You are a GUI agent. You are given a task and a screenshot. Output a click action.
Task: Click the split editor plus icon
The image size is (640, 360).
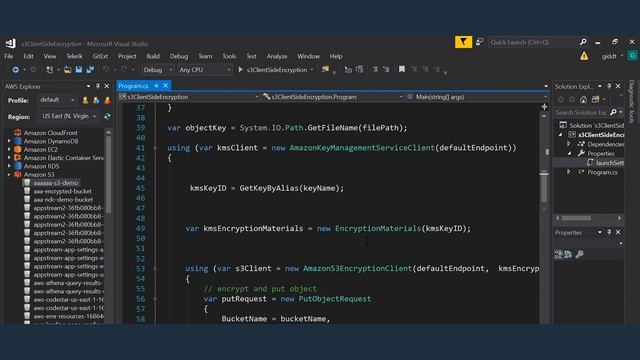pos(544,107)
